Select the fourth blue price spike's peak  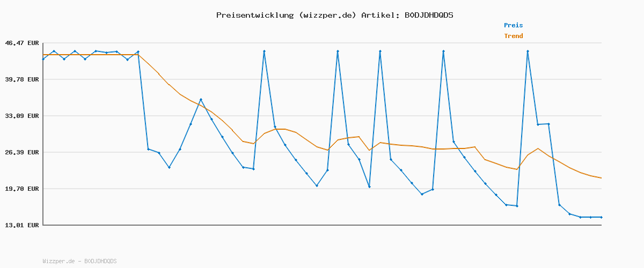coord(443,51)
